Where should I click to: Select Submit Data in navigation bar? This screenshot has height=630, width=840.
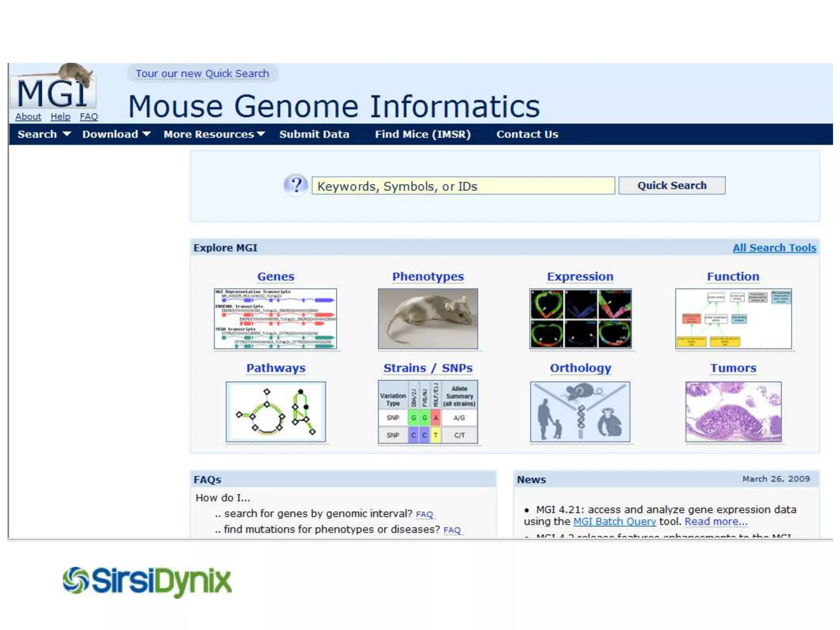point(314,134)
